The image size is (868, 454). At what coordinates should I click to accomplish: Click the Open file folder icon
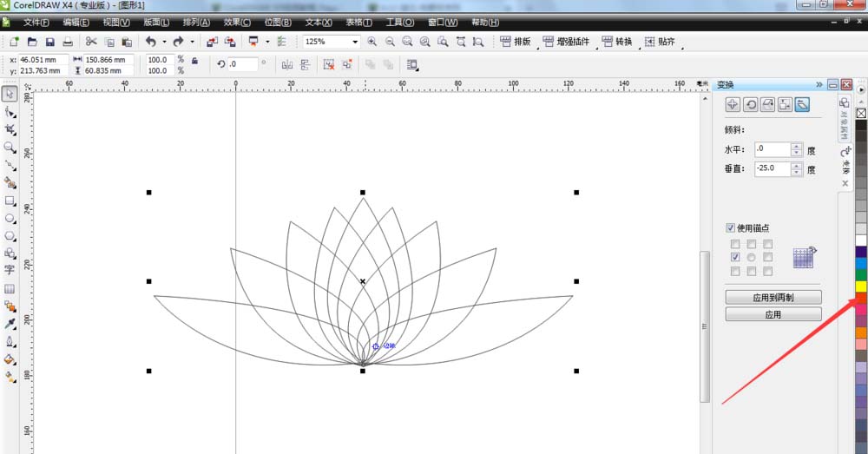(32, 42)
